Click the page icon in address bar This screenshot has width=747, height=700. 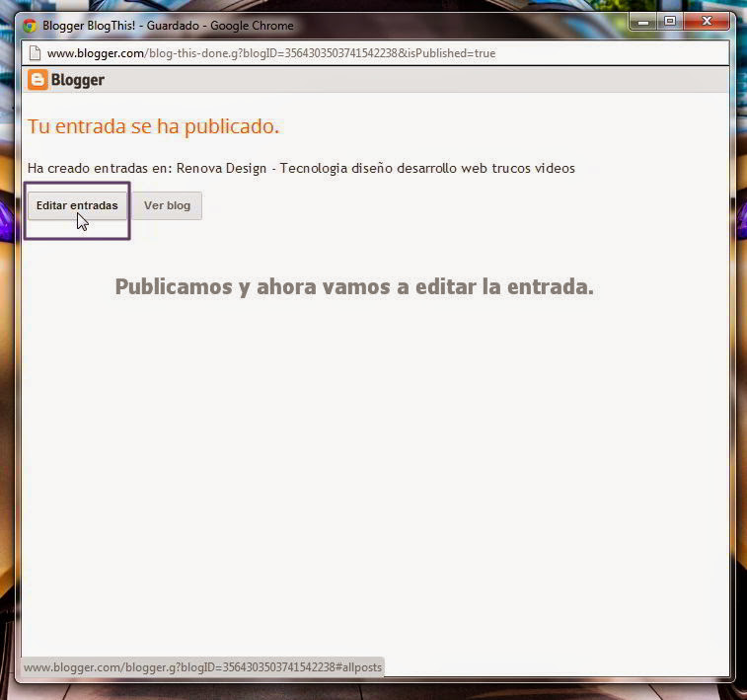tap(35, 53)
